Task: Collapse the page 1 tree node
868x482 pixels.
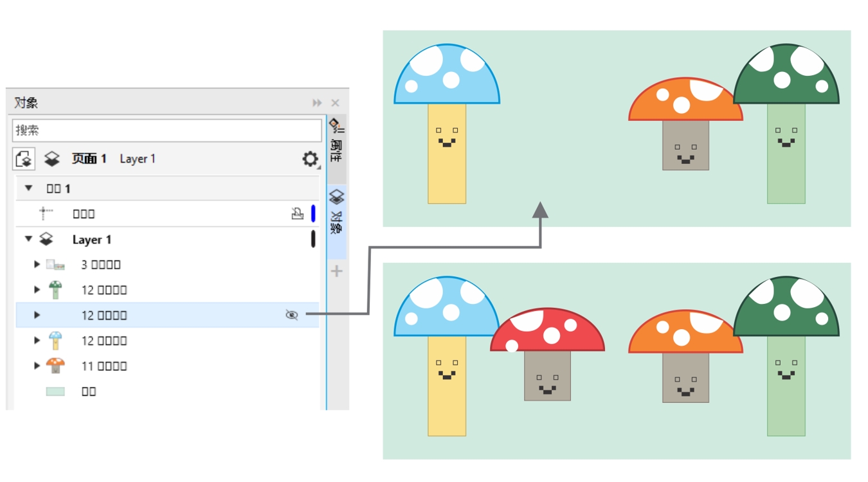Action: point(28,188)
